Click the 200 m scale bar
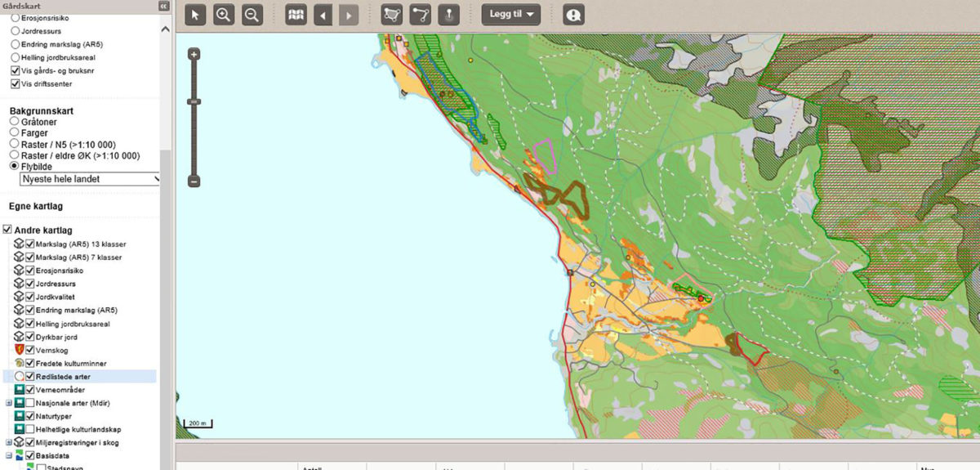 [198, 424]
